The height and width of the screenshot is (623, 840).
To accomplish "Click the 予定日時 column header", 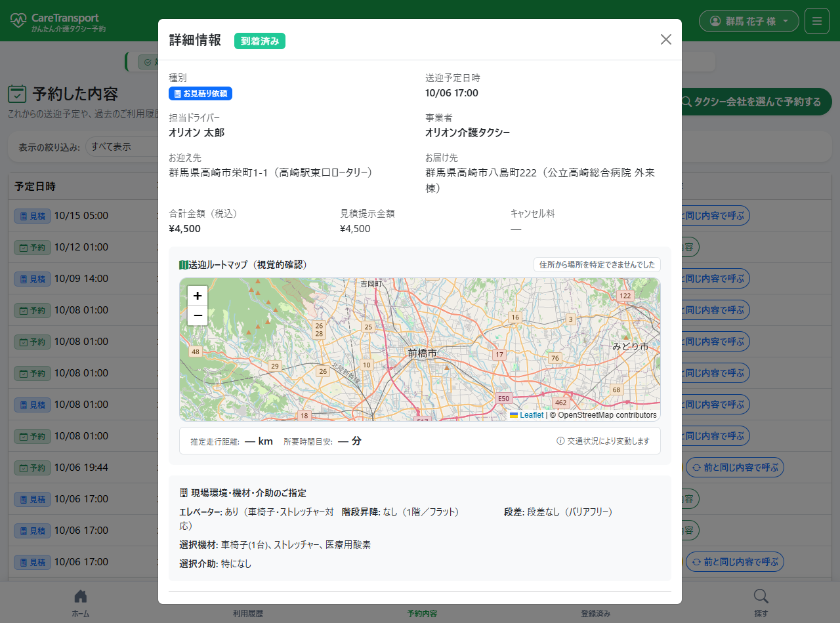I will [x=35, y=186].
